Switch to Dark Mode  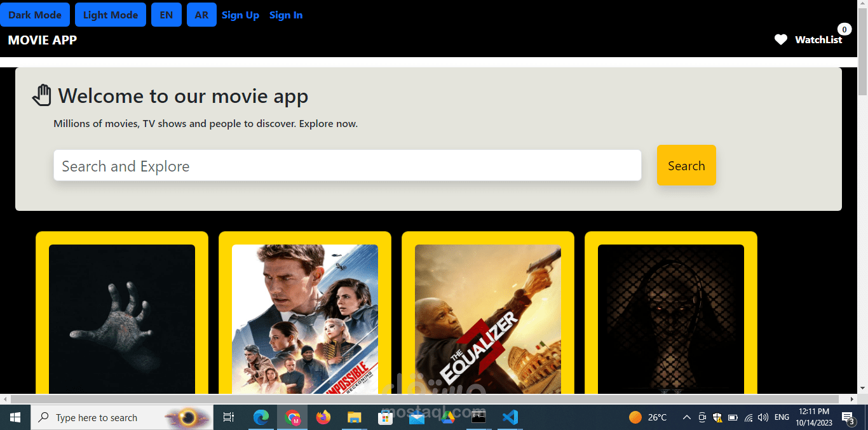tap(35, 15)
